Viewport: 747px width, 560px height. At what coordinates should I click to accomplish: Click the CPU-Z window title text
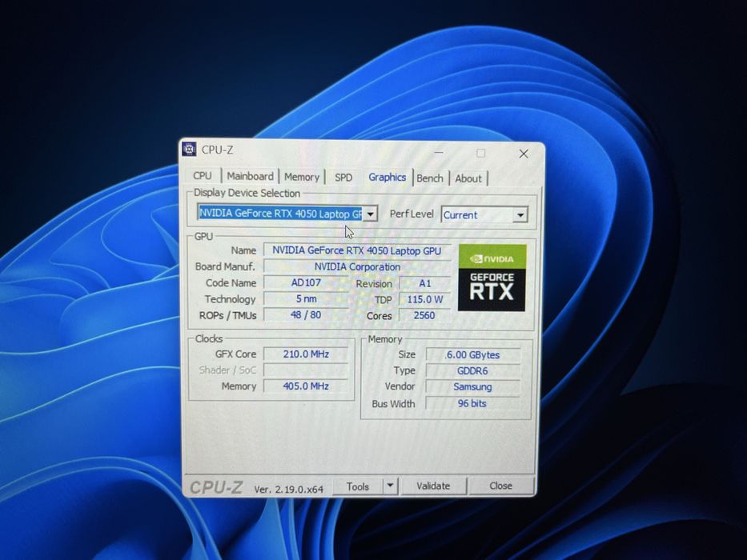click(x=217, y=150)
